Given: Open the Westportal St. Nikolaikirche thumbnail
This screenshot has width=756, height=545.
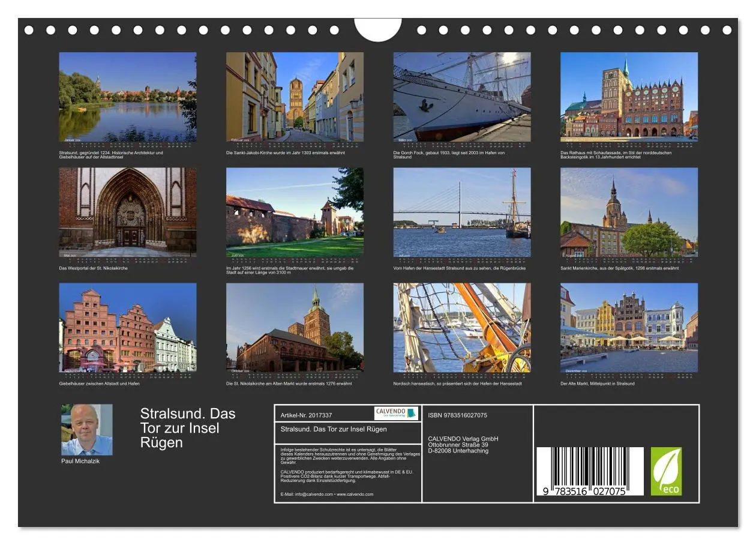Looking at the screenshot, I should coord(128,212).
